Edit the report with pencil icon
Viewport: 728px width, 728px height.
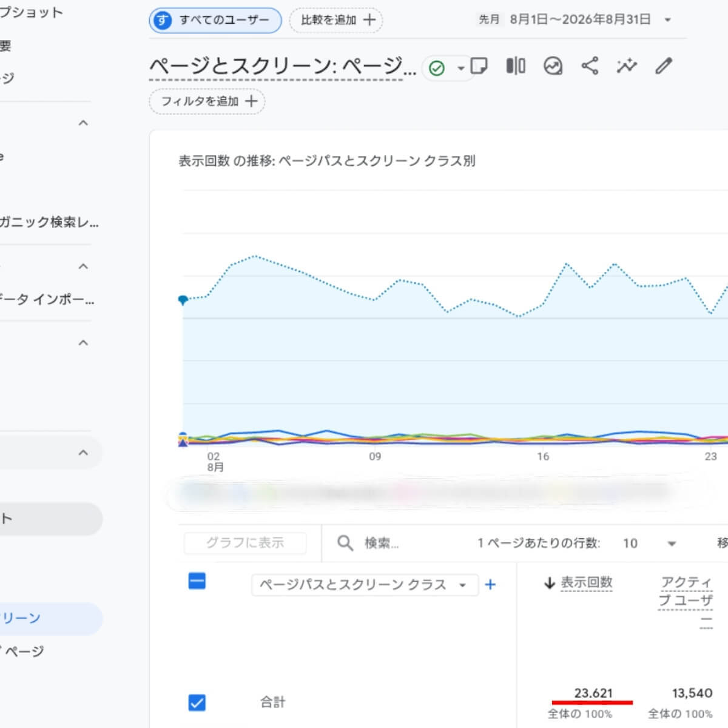664,66
